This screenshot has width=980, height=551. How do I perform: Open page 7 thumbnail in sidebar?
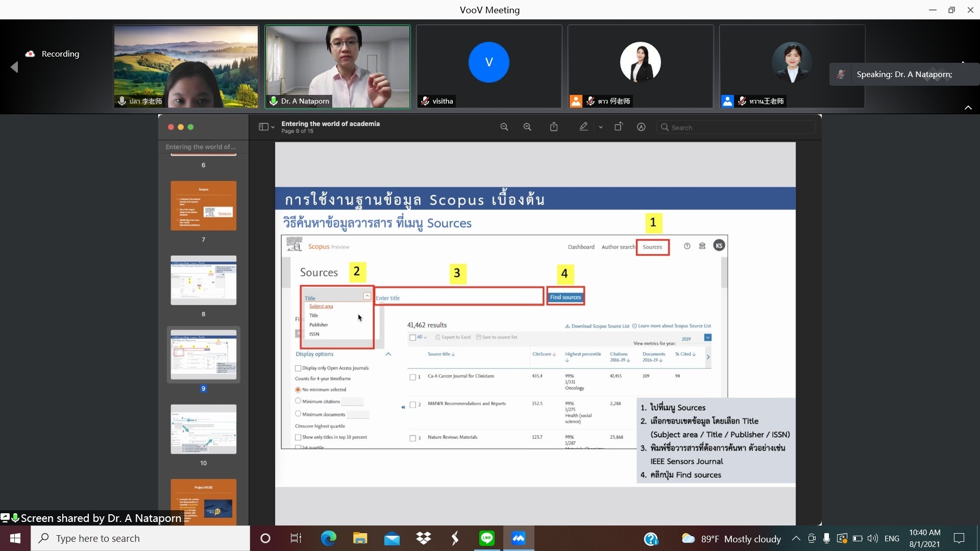pyautogui.click(x=203, y=206)
